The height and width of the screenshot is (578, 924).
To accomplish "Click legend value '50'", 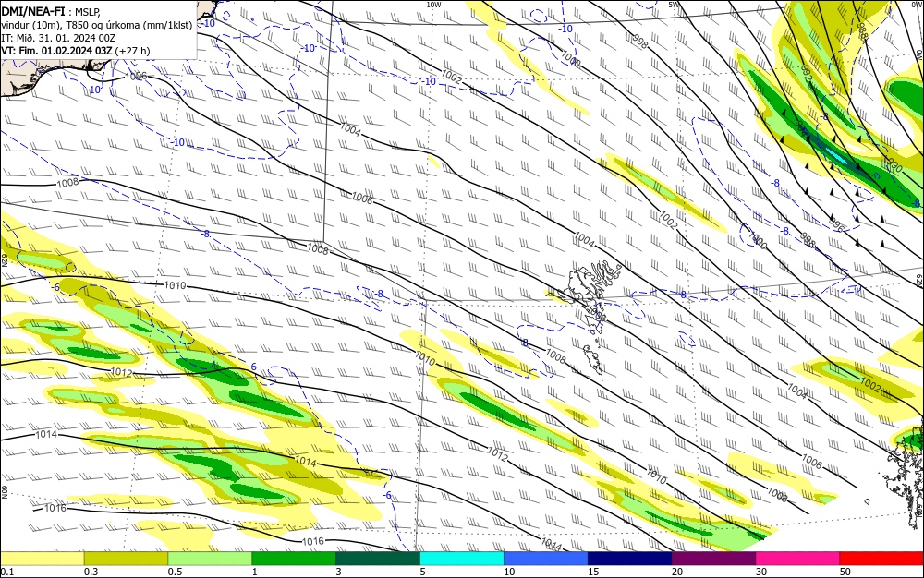I will pos(845,572).
